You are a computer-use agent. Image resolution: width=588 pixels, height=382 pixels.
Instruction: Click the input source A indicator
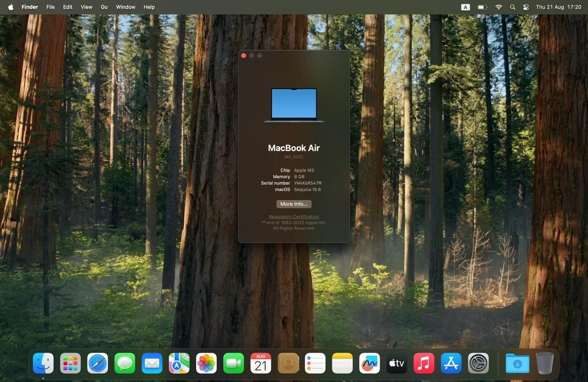coord(465,7)
